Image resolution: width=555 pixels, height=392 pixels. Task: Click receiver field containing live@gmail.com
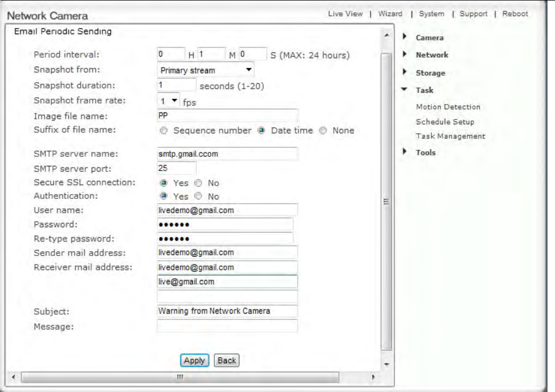(227, 282)
